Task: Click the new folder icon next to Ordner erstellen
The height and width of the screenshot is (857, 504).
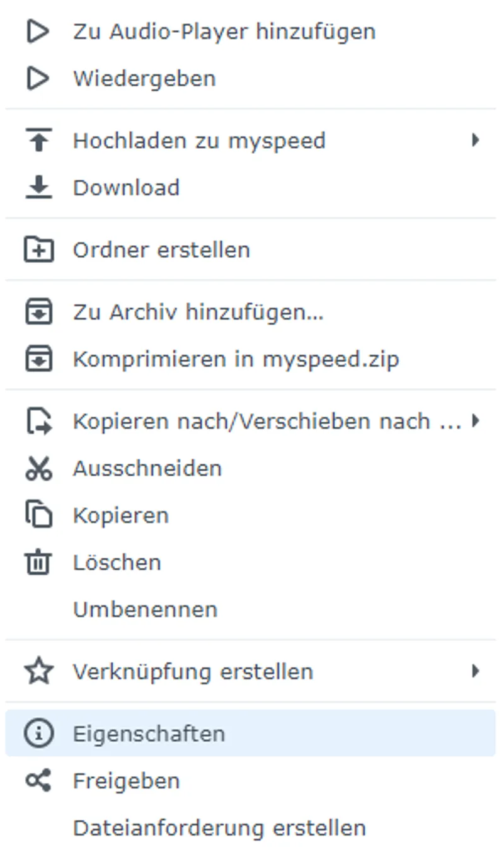Action: [x=38, y=250]
